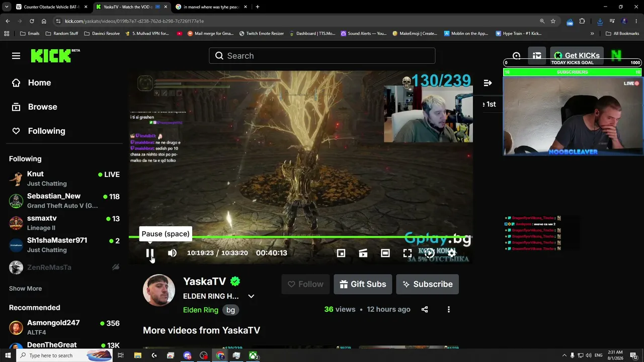
Task: Click the Gift Subs button
Action: [x=363, y=284]
